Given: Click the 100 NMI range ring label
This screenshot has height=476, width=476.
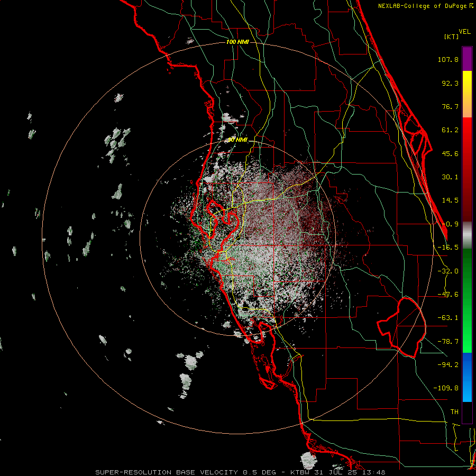Looking at the screenshot, I should coord(237,42).
